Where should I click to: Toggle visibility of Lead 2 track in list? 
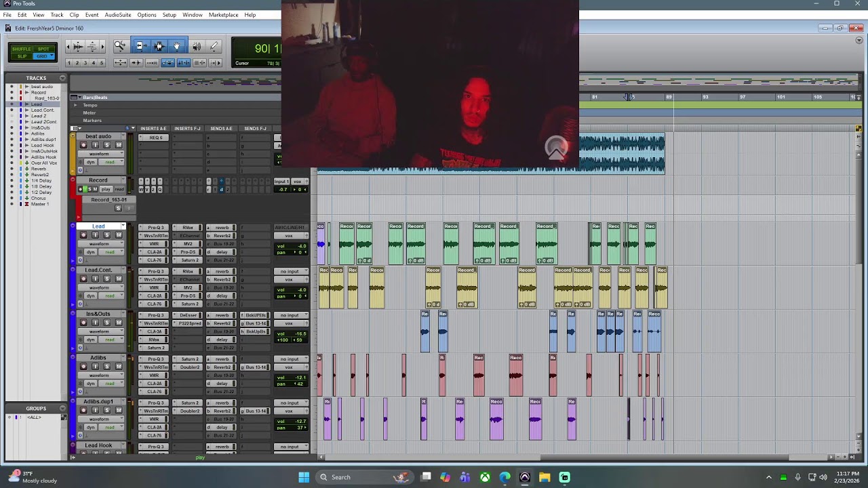[x=11, y=116]
